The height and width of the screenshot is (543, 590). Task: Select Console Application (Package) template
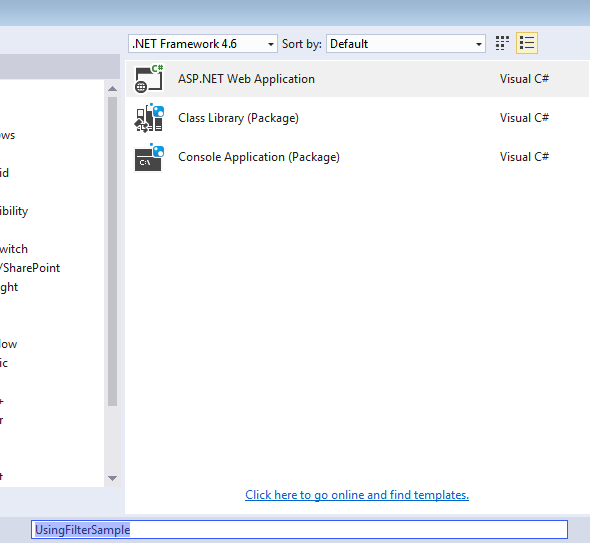pyautogui.click(x=357, y=157)
